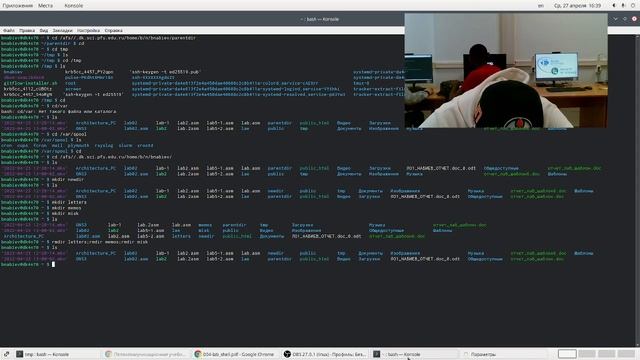Switch to OBS 27.0.1 taskbar window
Screen dimensions: 640x360
325,354
